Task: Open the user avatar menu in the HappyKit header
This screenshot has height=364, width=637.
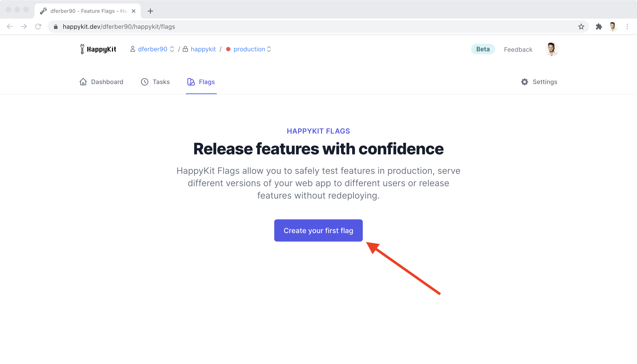Action: click(x=552, y=49)
